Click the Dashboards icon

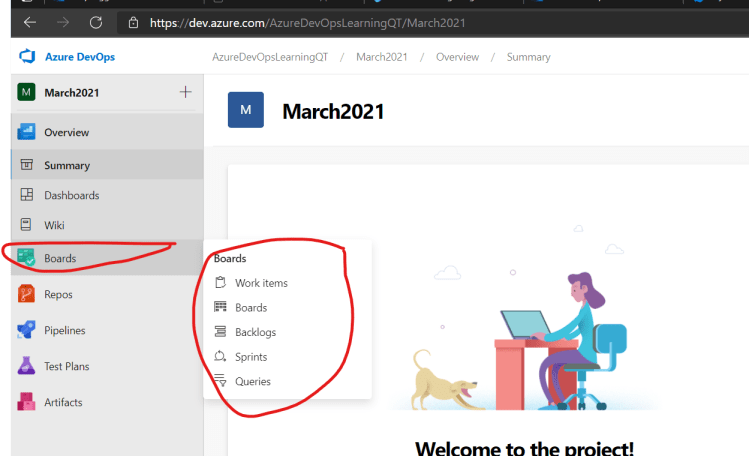pyautogui.click(x=27, y=195)
